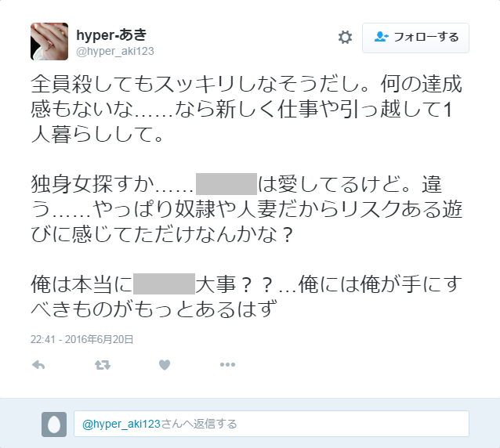Click the フォローする follow button
Viewport: 500px width, 448px height.
[415, 38]
